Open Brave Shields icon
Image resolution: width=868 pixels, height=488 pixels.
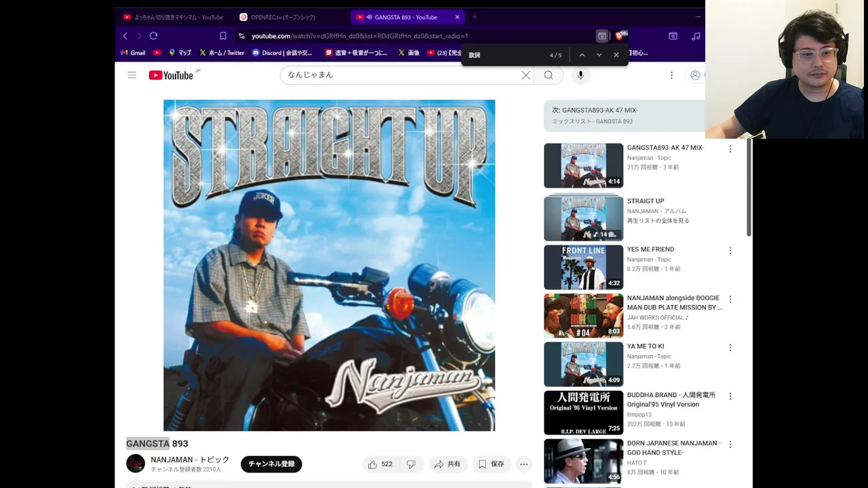pos(620,36)
